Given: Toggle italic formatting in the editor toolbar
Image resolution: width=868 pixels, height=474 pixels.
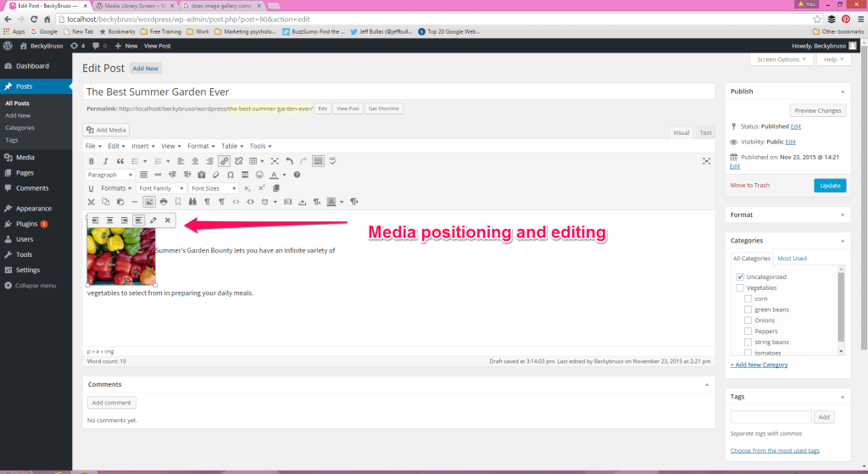Looking at the screenshot, I should coord(105,161).
